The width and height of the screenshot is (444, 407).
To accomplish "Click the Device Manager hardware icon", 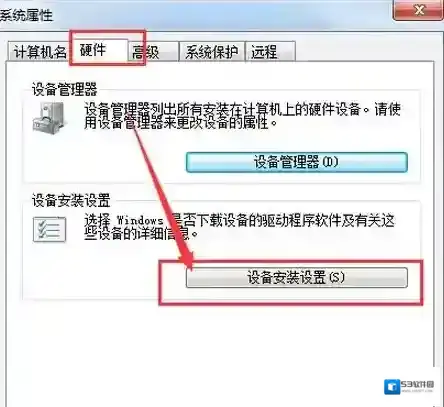I will point(49,118).
